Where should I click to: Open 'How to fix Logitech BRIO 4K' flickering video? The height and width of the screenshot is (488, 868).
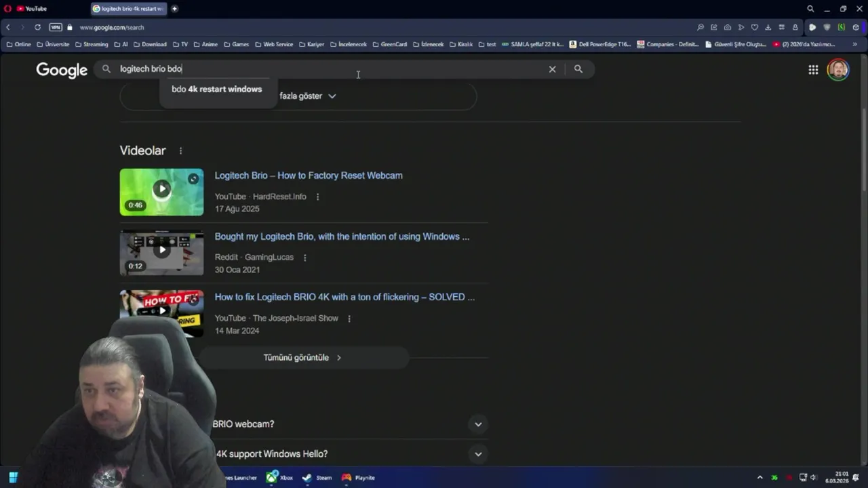pyautogui.click(x=344, y=297)
